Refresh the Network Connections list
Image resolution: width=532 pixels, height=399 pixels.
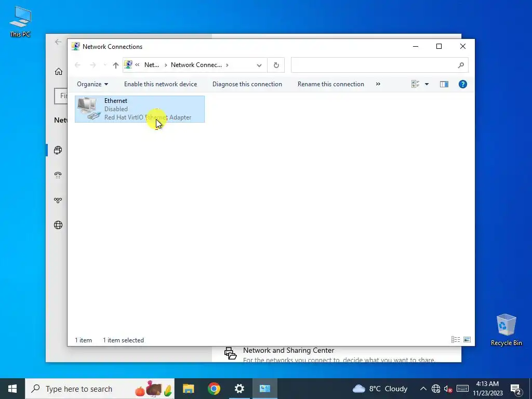coord(276,65)
